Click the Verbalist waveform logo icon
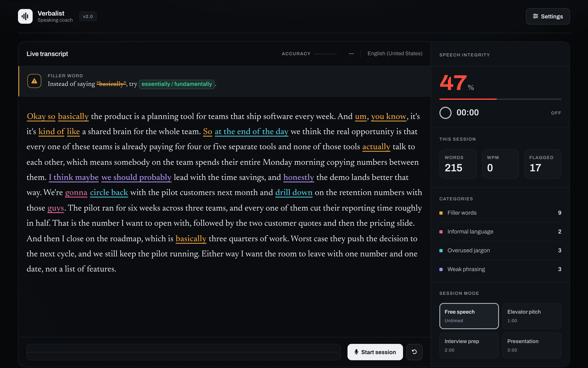Image resolution: width=588 pixels, height=368 pixels. tap(25, 16)
